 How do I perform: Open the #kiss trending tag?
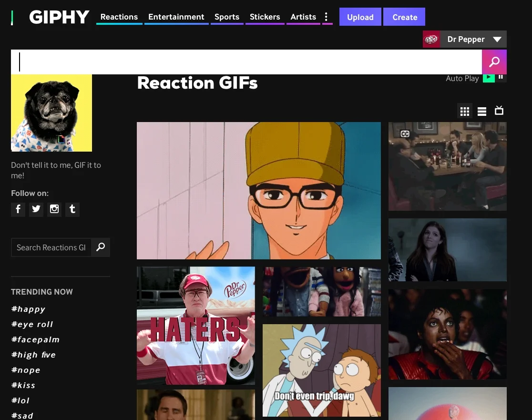(x=23, y=385)
